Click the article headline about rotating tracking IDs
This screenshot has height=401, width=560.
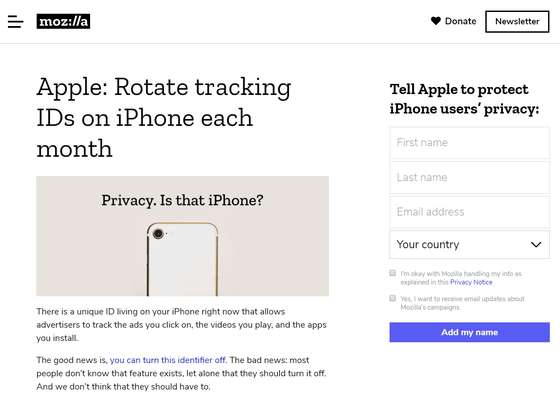pyautogui.click(x=164, y=117)
